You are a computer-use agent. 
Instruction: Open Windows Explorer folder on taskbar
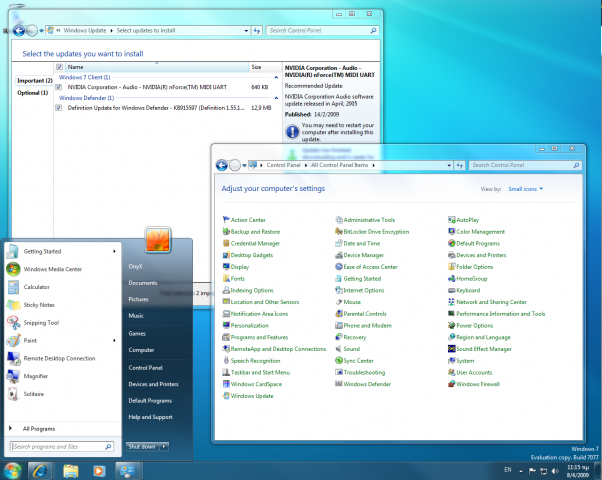71,471
